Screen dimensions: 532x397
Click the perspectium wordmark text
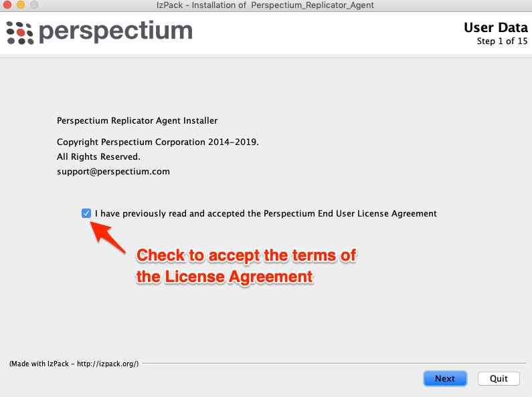tap(116, 32)
